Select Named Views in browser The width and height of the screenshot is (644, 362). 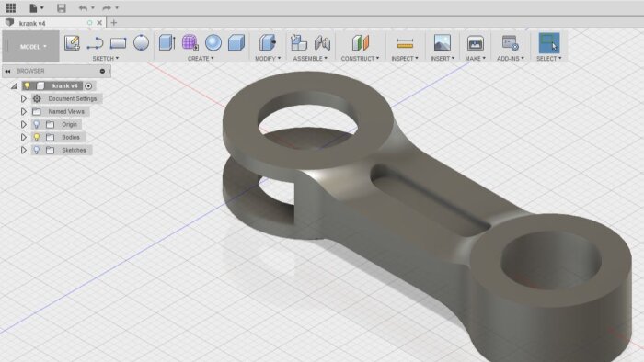[66, 111]
